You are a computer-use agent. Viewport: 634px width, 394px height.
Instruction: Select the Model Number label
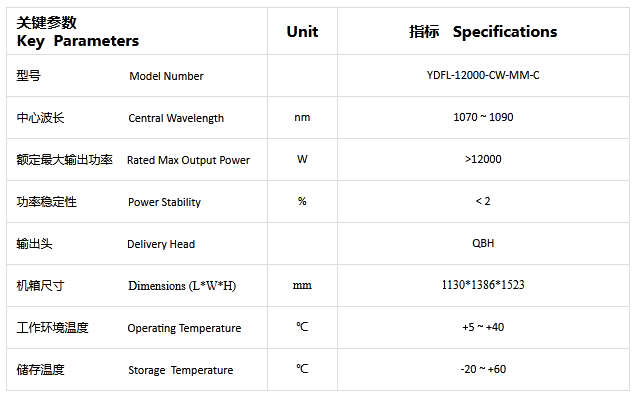pos(166,76)
